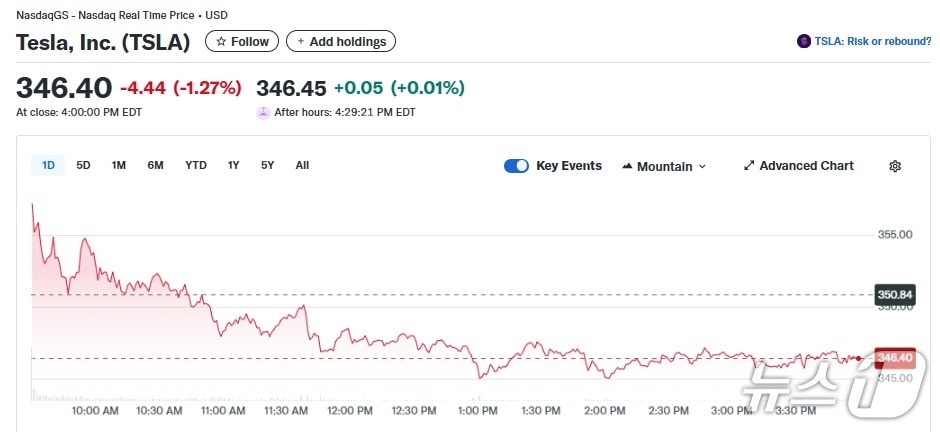This screenshot has width=940, height=432.
Task: Open the TSLA: Risk or rebound? link
Action: pos(869,41)
